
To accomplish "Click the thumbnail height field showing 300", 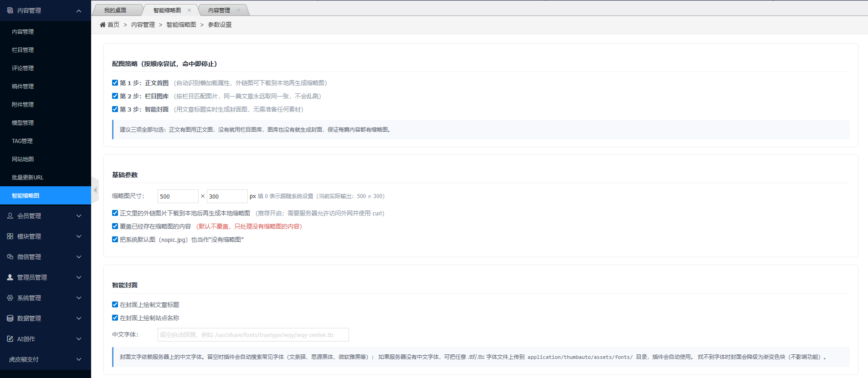I will 227,196.
